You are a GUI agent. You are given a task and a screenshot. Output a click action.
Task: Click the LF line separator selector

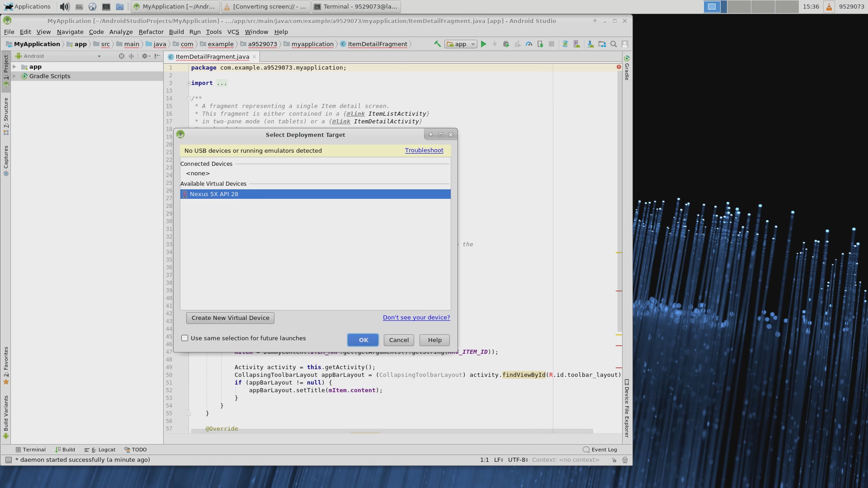coord(499,460)
